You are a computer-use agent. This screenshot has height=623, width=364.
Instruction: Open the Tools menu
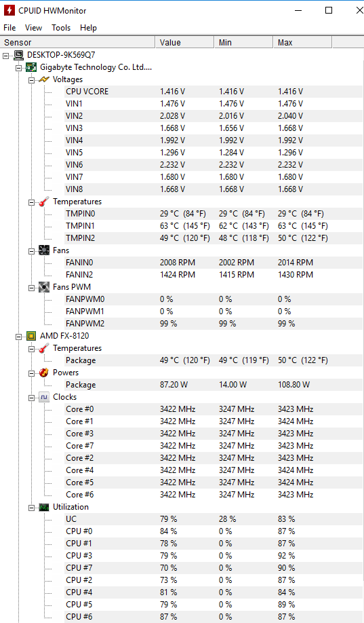pyautogui.click(x=61, y=28)
